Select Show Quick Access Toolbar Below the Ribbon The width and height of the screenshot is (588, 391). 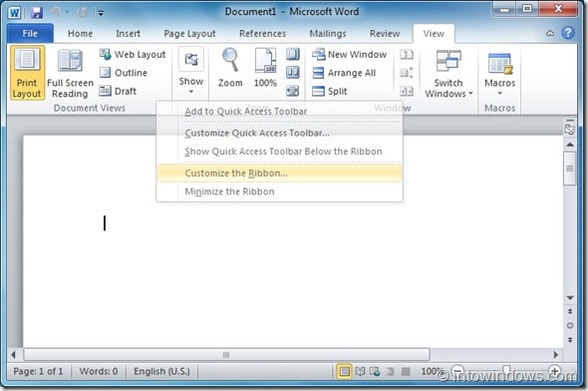tap(279, 152)
